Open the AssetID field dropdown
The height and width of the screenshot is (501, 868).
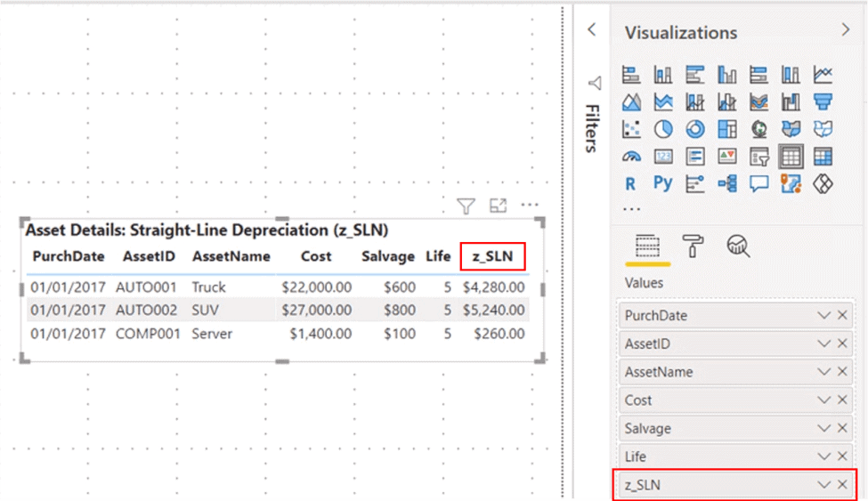click(x=823, y=343)
